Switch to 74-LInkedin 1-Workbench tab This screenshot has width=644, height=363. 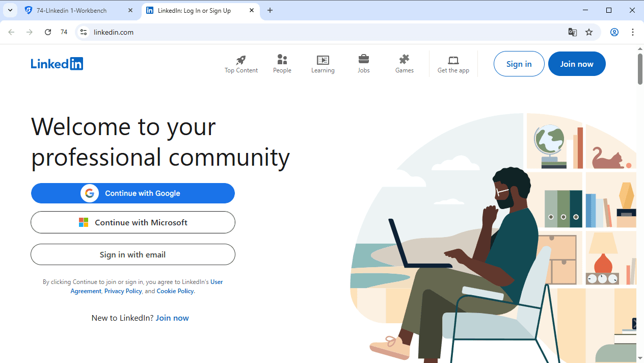point(79,10)
